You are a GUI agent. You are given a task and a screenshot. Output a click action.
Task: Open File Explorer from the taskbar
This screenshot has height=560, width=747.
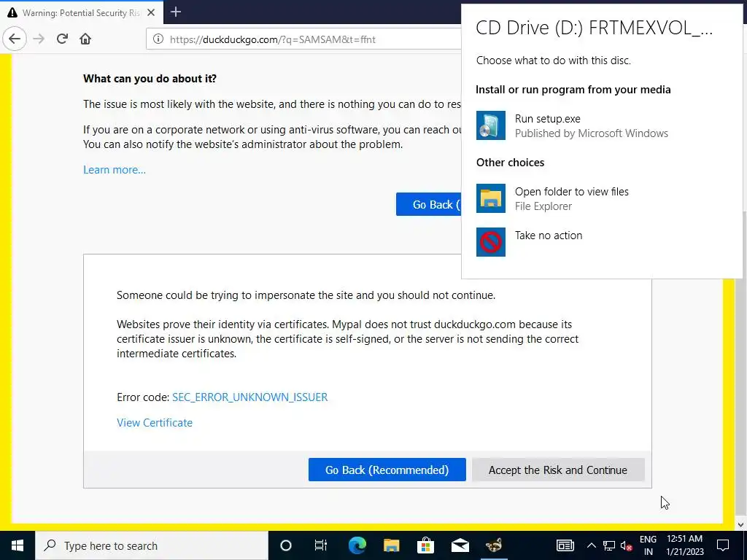(391, 545)
